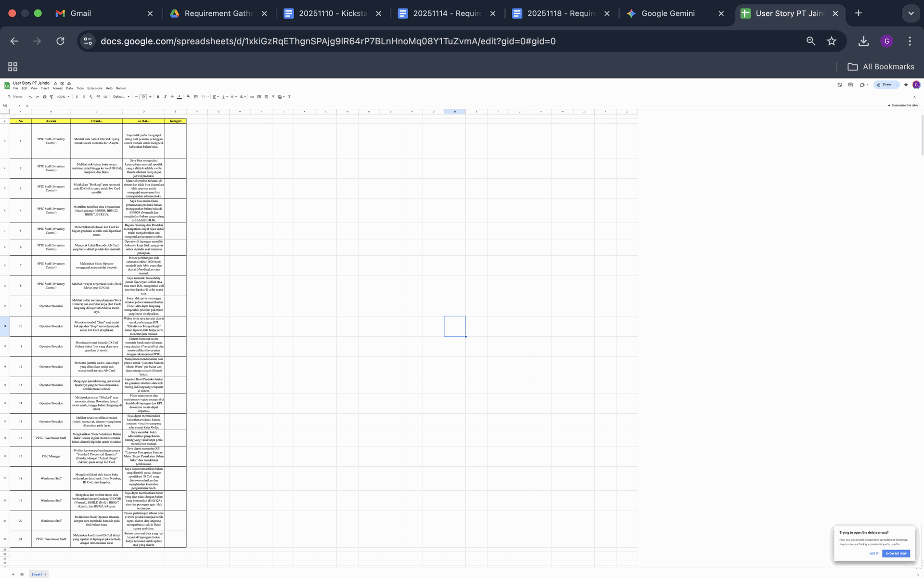Click the print icon in toolbar

tap(44, 97)
